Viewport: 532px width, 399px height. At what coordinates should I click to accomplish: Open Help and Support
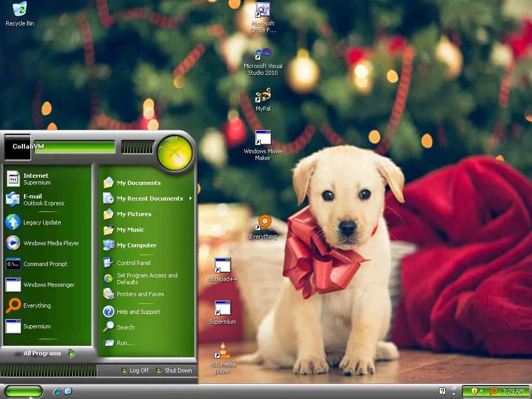[x=147, y=312]
